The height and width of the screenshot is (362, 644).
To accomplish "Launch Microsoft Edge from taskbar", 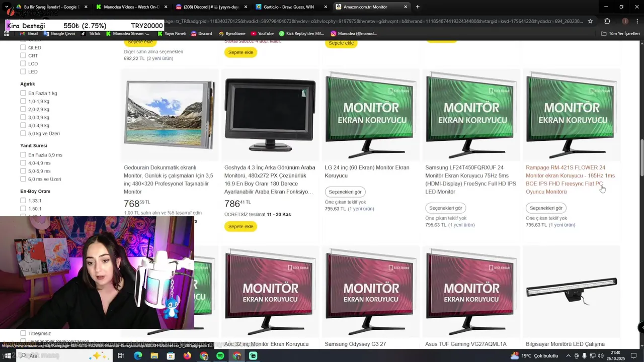I will point(137,355).
